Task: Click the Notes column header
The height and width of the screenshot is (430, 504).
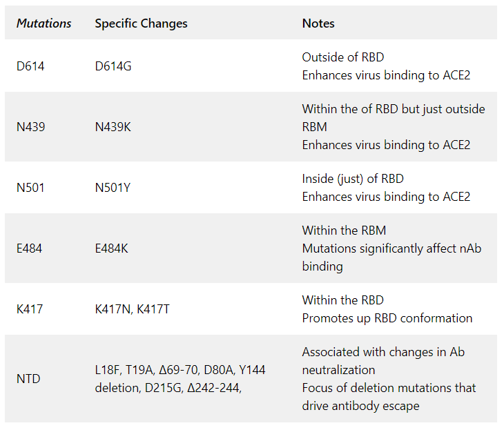Action: 318,23
